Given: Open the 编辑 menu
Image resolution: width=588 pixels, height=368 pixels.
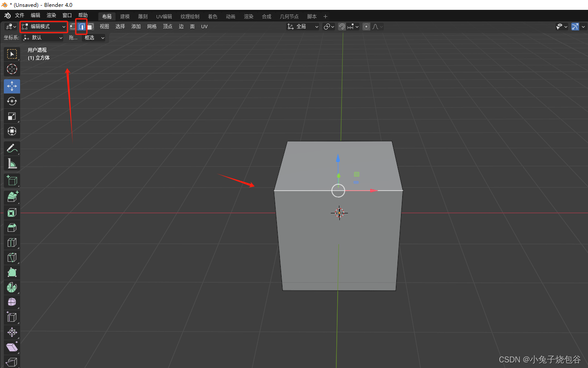Looking at the screenshot, I should [x=36, y=15].
